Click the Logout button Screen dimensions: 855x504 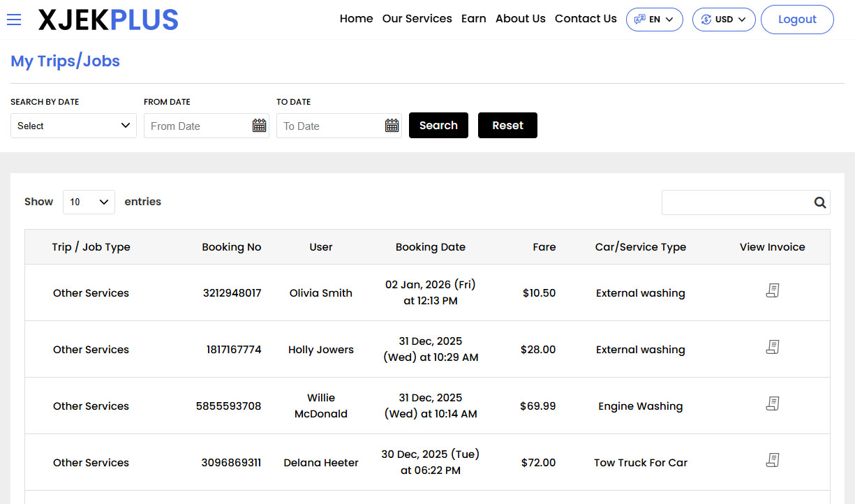click(797, 20)
